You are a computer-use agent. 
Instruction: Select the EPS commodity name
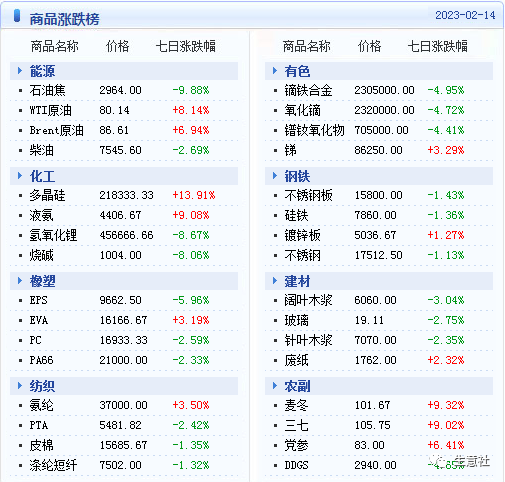38,300
